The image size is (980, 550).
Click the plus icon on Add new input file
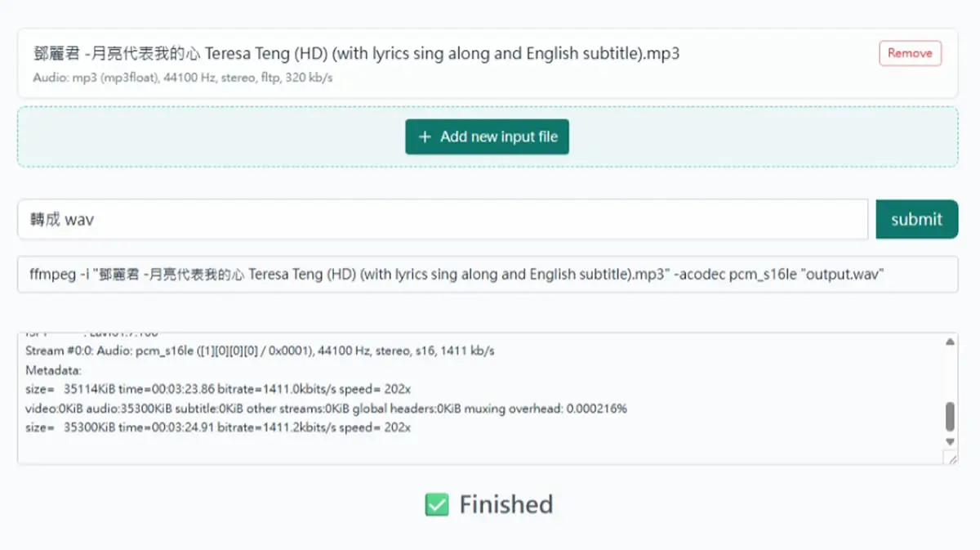[x=424, y=137]
